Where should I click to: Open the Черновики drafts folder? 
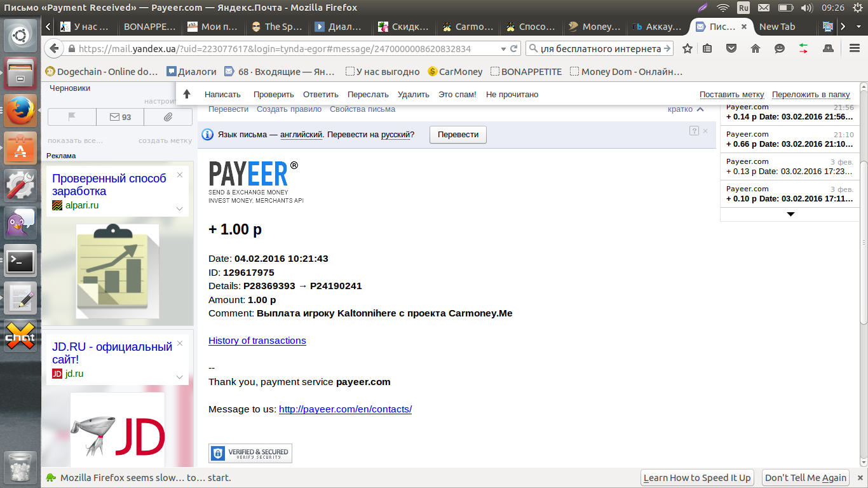tap(70, 88)
